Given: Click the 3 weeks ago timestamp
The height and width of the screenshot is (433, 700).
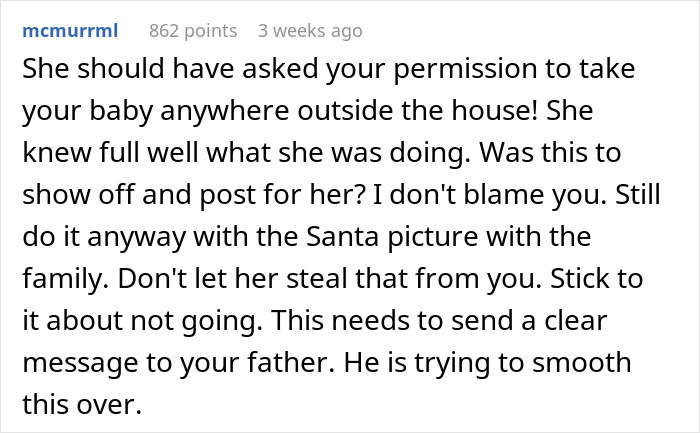Looking at the screenshot, I should coord(310,31).
